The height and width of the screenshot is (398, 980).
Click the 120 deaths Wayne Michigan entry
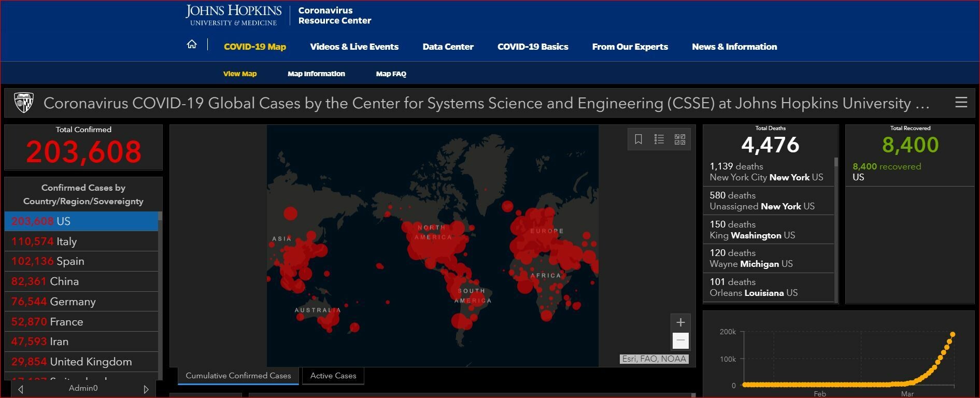pos(768,258)
